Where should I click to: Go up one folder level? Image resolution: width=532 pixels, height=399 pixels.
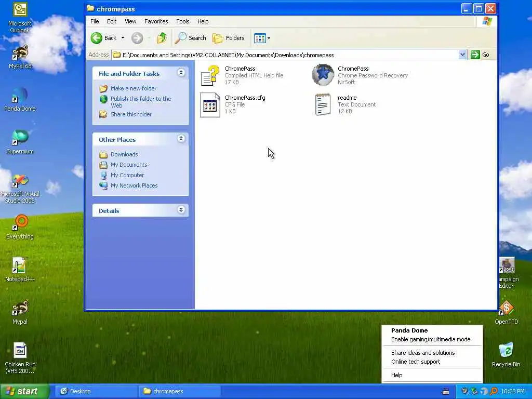point(162,38)
